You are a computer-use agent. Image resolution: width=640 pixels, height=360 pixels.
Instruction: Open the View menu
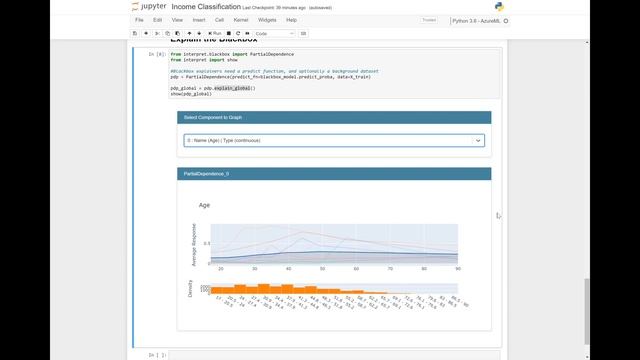coord(177,20)
